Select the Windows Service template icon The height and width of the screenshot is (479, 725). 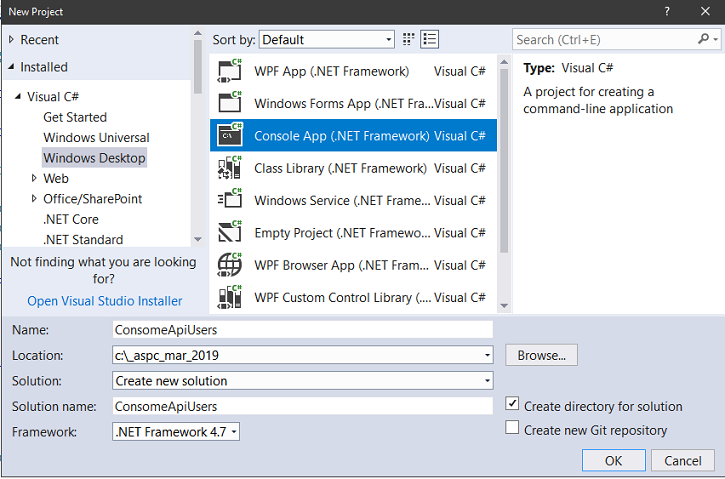230,200
